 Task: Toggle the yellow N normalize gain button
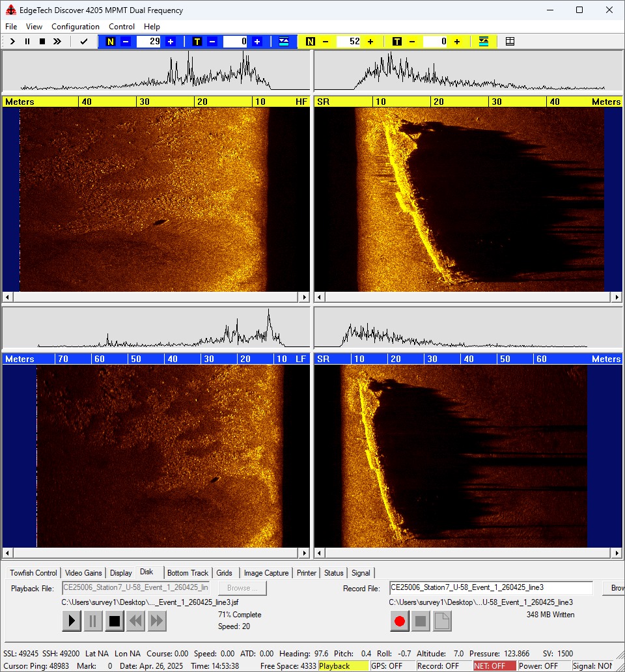pos(310,42)
